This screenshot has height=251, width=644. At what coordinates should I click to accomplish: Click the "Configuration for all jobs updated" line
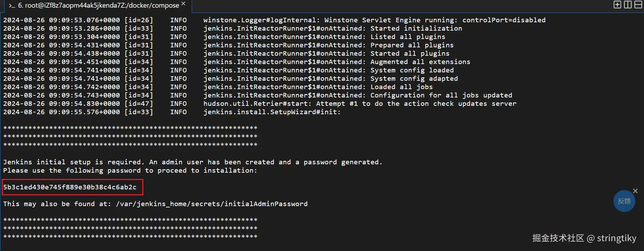point(441,95)
